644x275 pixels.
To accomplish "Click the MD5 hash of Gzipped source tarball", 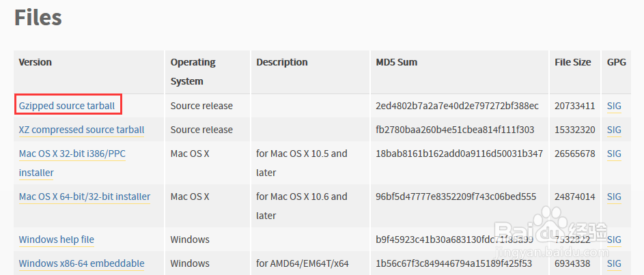I will click(457, 106).
